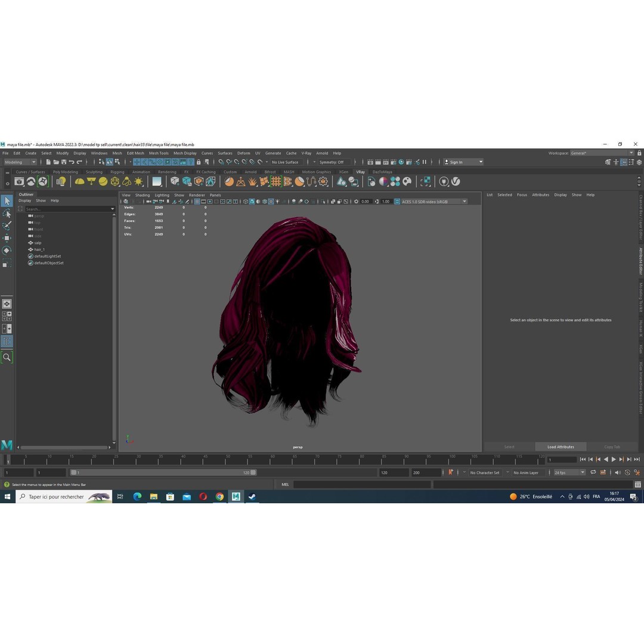Choose the Scale tool in the toolbox
This screenshot has width=644, height=644.
7,264
